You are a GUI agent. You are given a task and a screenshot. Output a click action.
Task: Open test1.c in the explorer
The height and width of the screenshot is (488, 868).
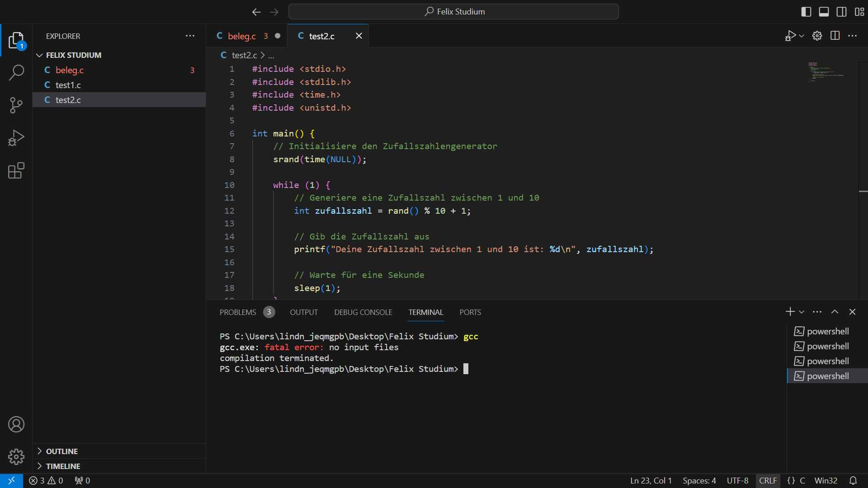coord(68,85)
